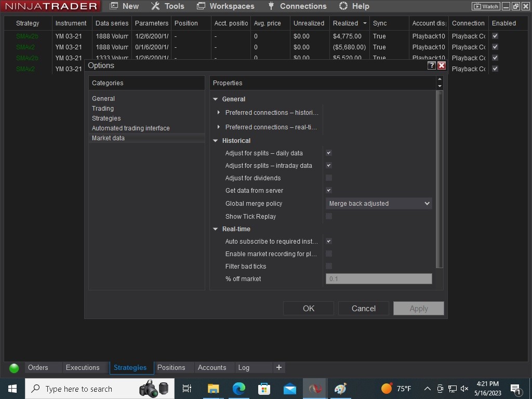Select the General category
This screenshot has width=532, height=399.
click(103, 98)
